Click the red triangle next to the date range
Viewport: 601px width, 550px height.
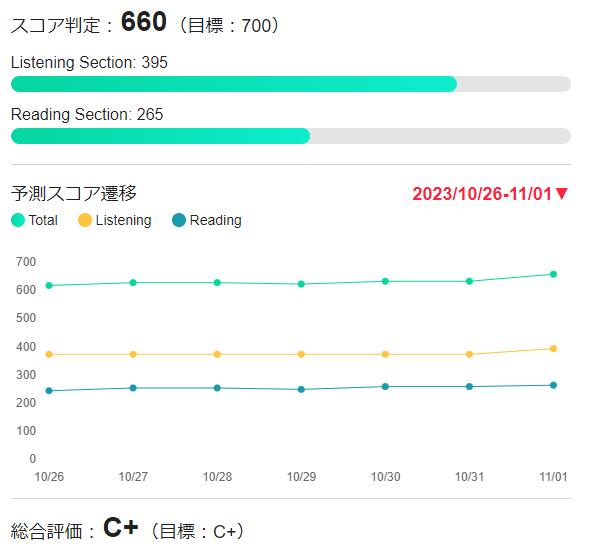pos(562,194)
